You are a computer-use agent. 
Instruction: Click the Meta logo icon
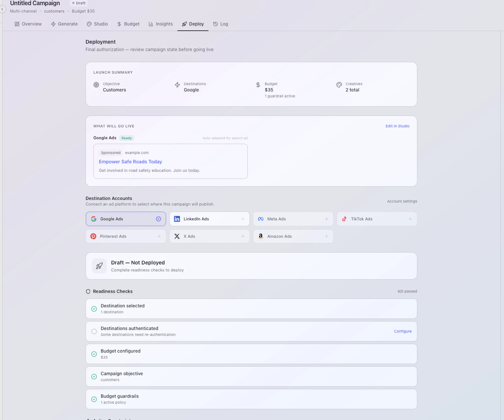tap(261, 219)
